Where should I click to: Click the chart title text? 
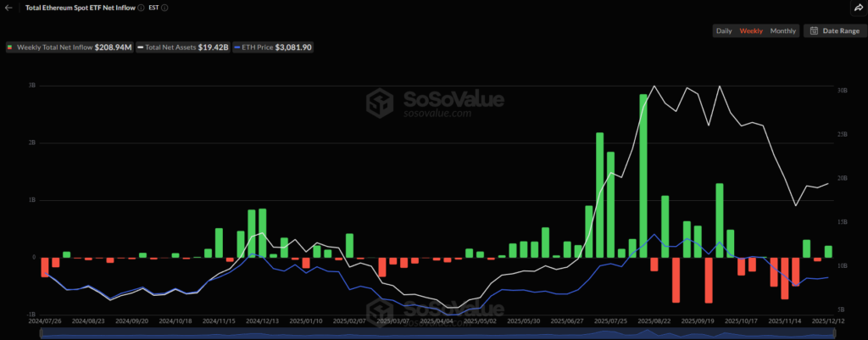point(81,8)
